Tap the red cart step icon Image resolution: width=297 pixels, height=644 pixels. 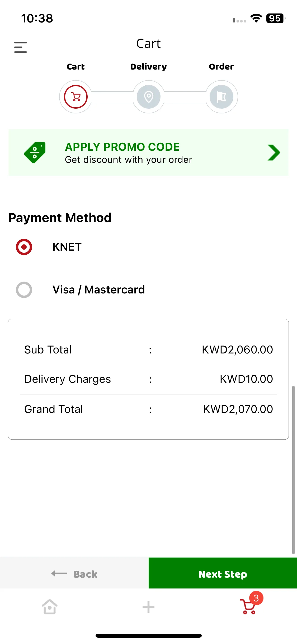coord(76,97)
